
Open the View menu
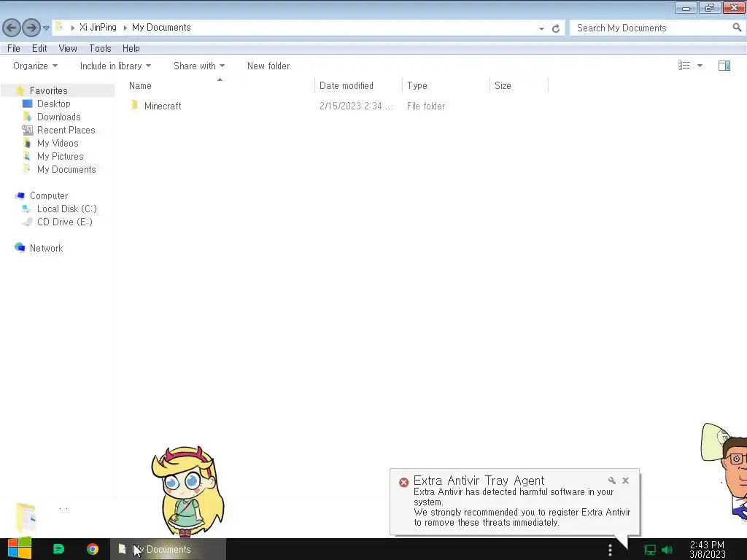[68, 48]
